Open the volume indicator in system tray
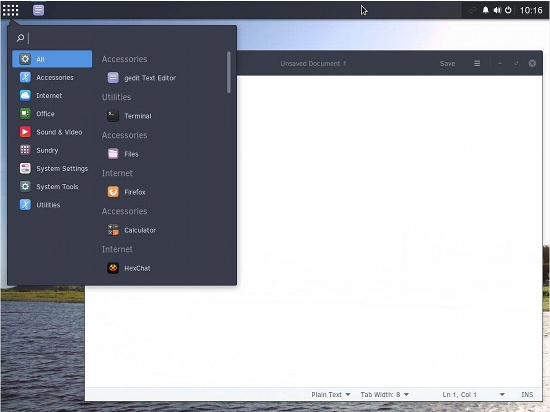 [497, 10]
